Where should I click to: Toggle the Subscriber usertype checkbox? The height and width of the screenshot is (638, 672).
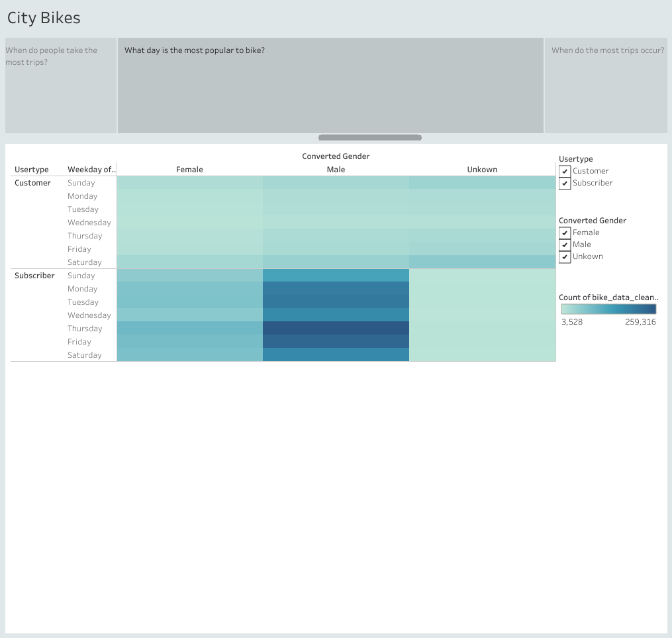point(565,183)
